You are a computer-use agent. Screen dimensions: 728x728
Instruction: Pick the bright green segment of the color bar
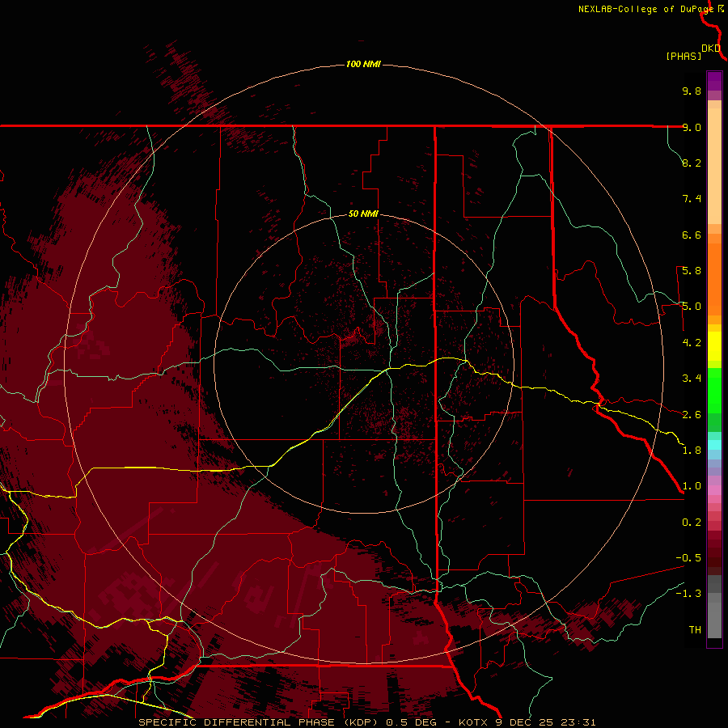tap(714, 390)
